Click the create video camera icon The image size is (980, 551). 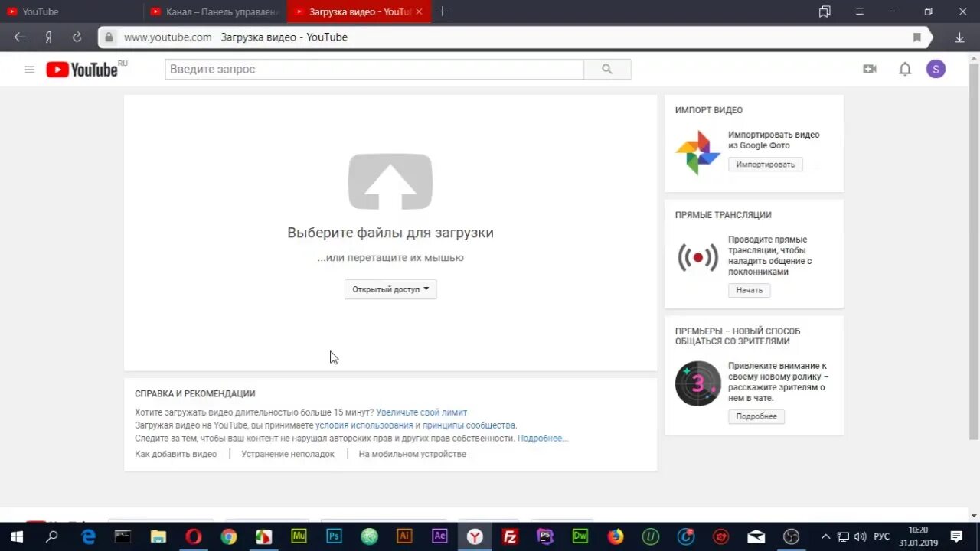coord(870,69)
